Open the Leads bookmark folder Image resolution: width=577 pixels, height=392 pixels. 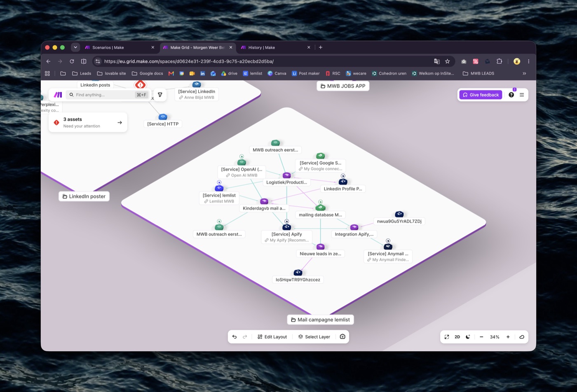point(82,73)
